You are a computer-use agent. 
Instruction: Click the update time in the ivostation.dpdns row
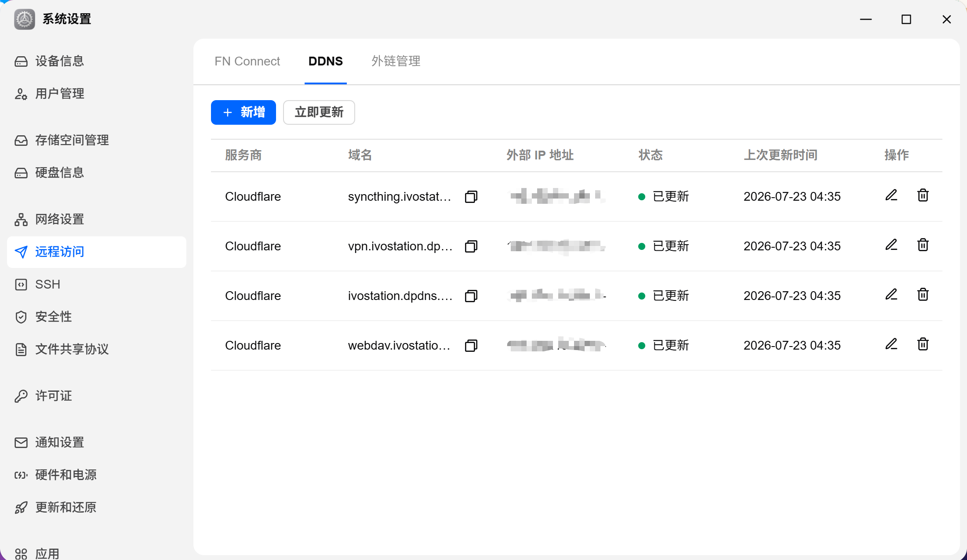pyautogui.click(x=792, y=296)
